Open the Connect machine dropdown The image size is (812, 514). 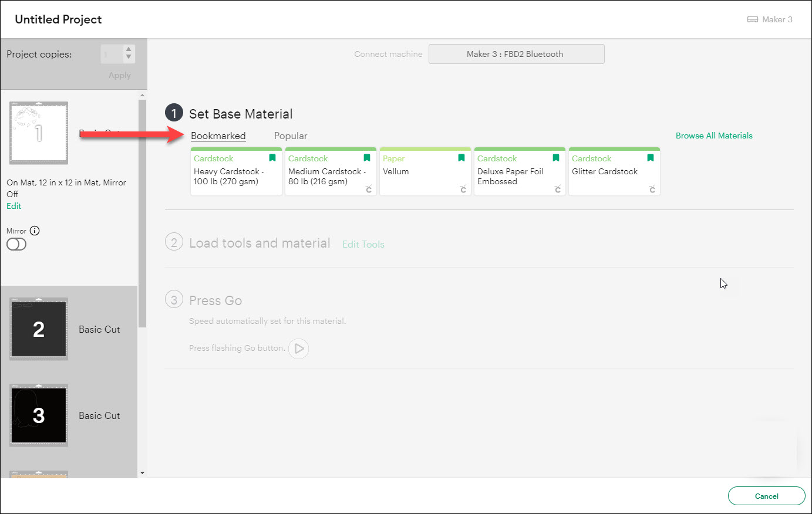tap(516, 54)
